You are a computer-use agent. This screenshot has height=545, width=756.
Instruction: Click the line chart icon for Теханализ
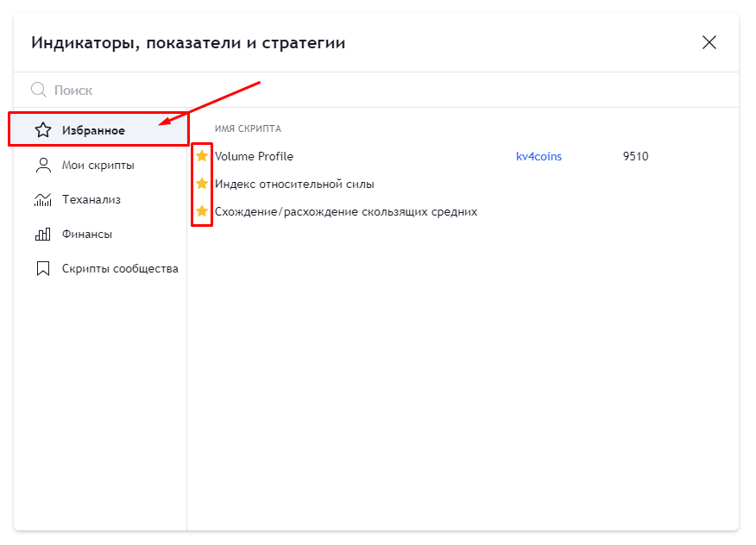[42, 198]
